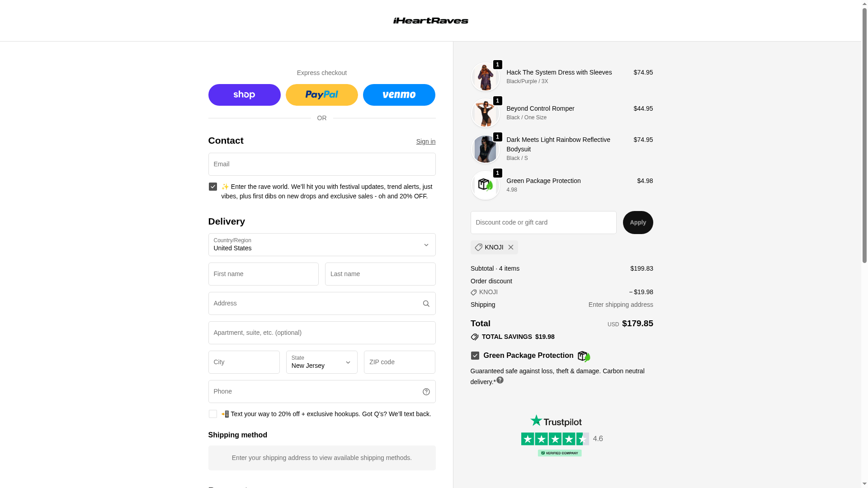
Task: Uncheck the rave world email signup
Action: (212, 187)
